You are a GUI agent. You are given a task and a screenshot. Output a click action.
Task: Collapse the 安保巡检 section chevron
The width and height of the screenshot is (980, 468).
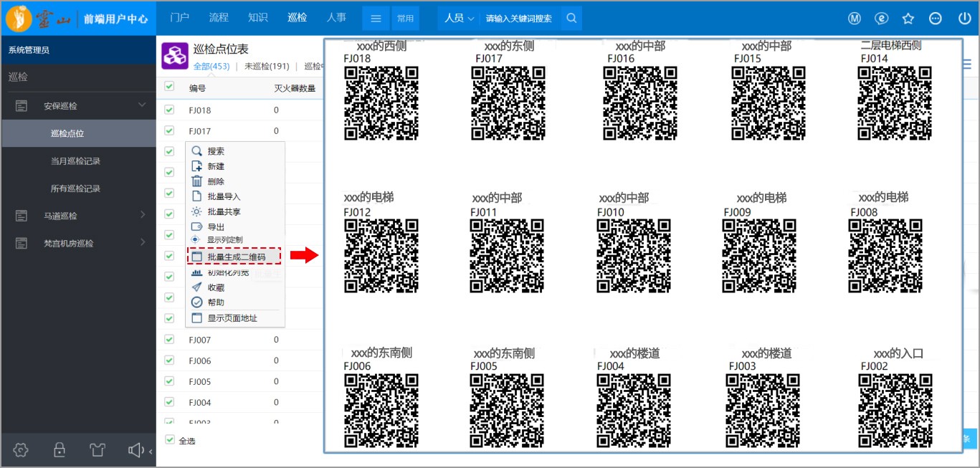(142, 105)
